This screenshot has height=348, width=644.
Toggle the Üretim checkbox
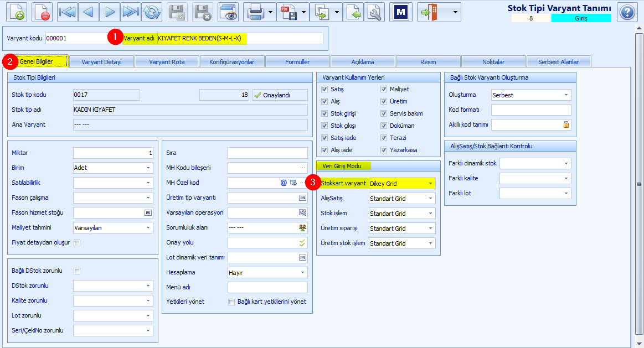[384, 101]
